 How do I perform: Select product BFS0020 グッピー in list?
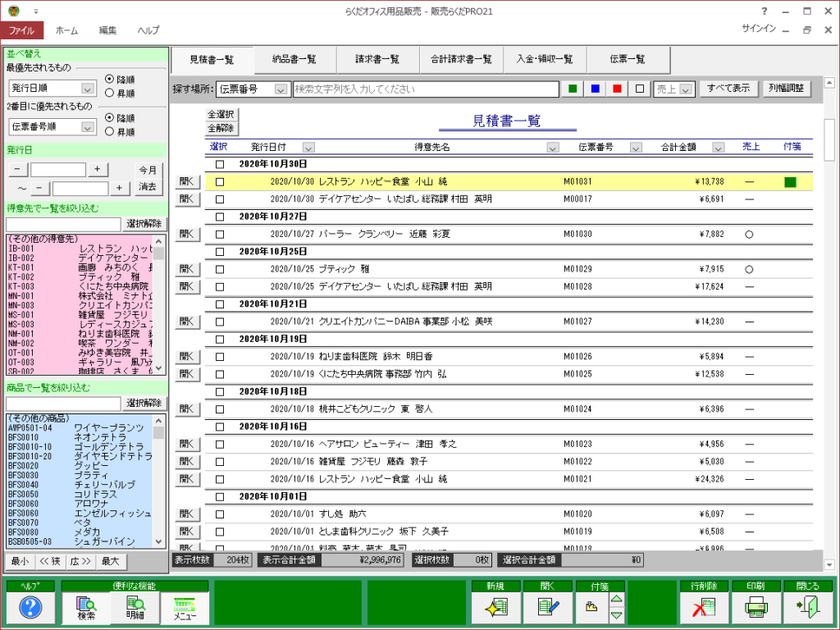click(x=80, y=466)
